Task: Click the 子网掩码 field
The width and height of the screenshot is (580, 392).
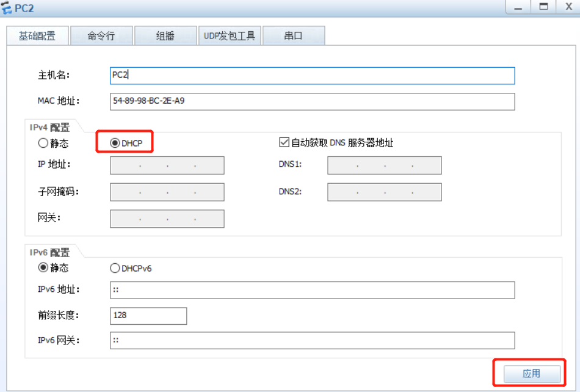Action: click(167, 192)
